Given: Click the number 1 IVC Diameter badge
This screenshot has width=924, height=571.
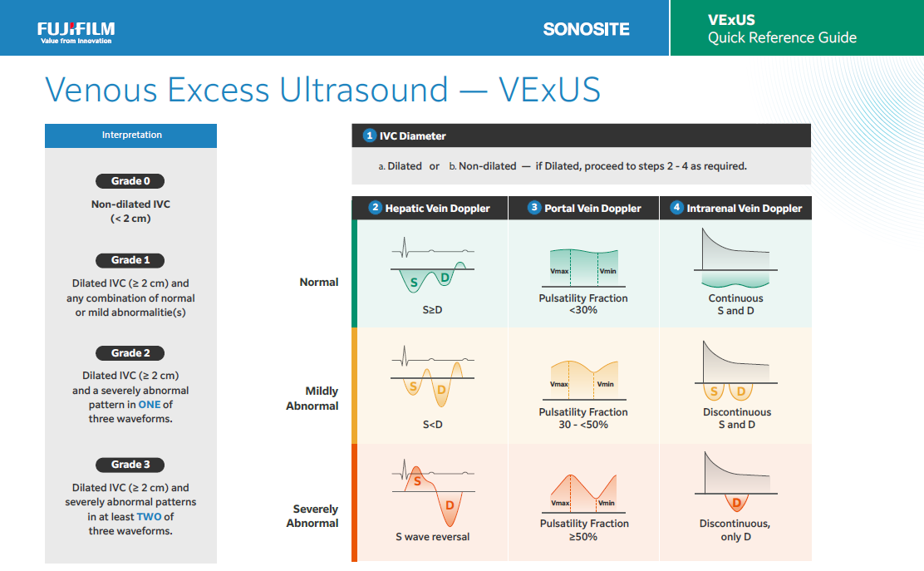Looking at the screenshot, I should click(370, 135).
